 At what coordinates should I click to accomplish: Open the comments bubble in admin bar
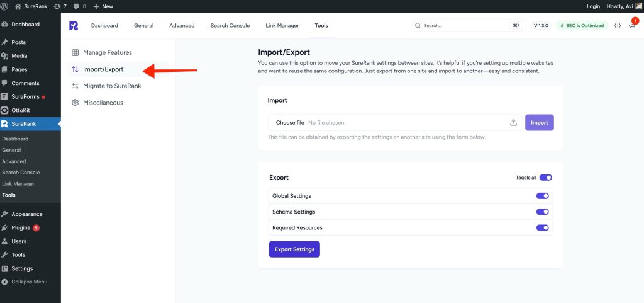point(76,6)
